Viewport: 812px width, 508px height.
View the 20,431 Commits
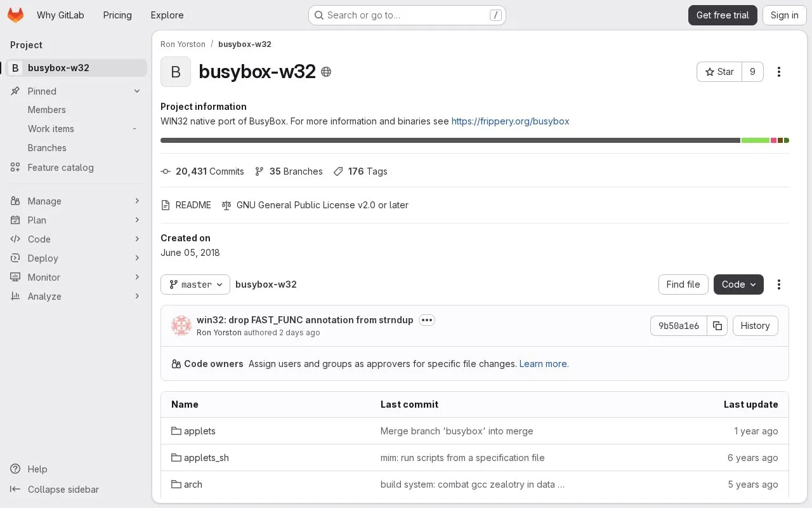pos(202,171)
